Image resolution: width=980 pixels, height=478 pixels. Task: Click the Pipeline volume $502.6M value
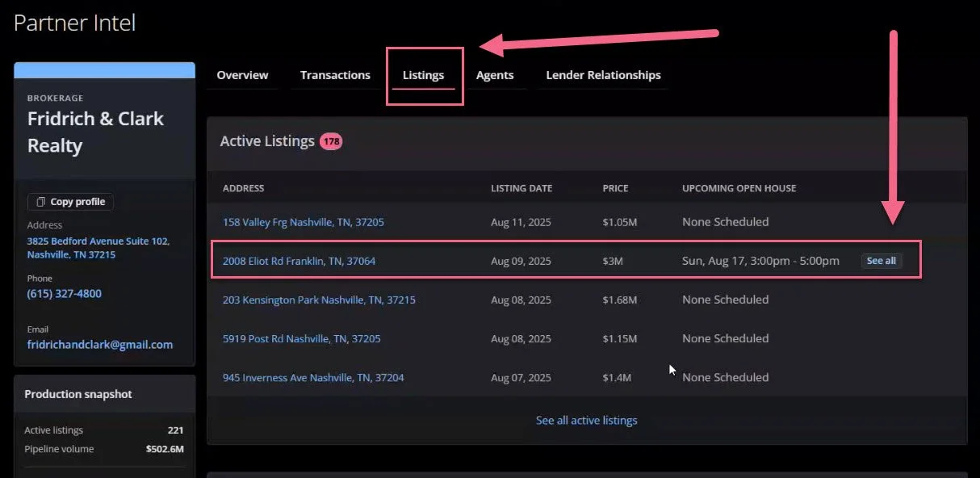[165, 449]
